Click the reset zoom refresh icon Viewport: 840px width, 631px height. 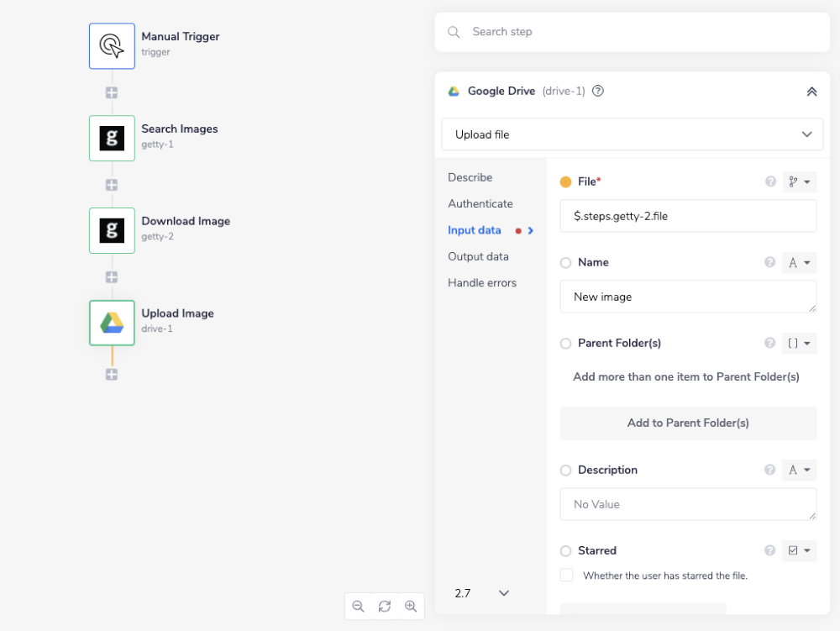[x=385, y=606]
